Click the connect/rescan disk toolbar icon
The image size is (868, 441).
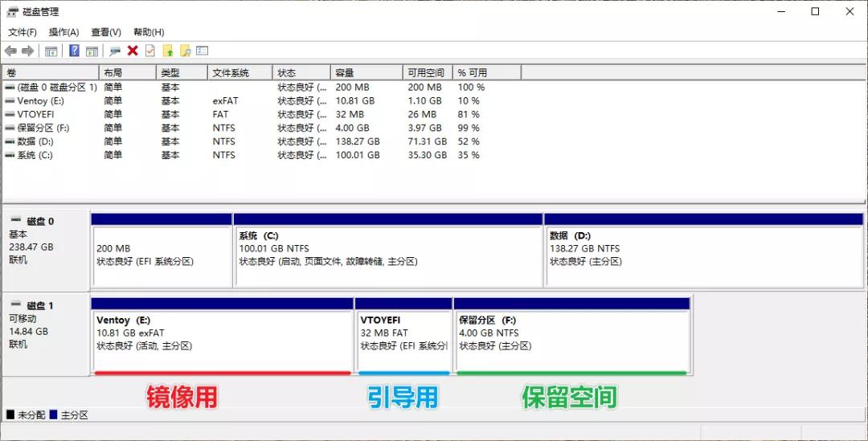click(115, 51)
